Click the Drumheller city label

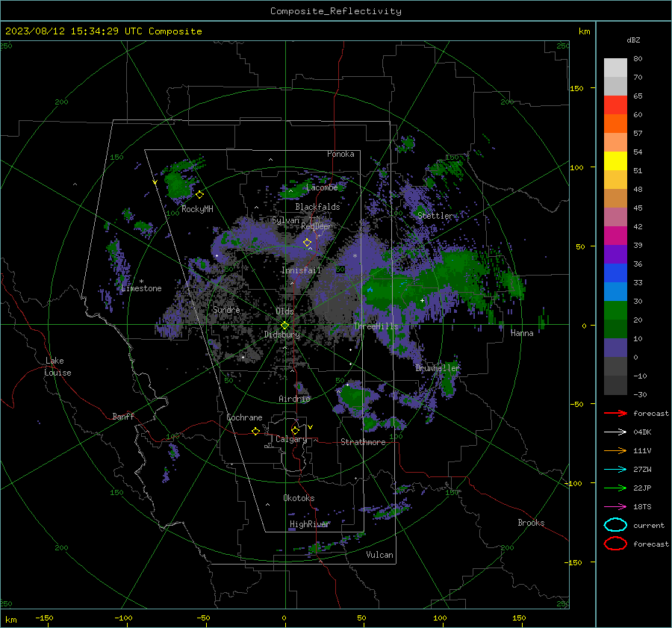[437, 368]
